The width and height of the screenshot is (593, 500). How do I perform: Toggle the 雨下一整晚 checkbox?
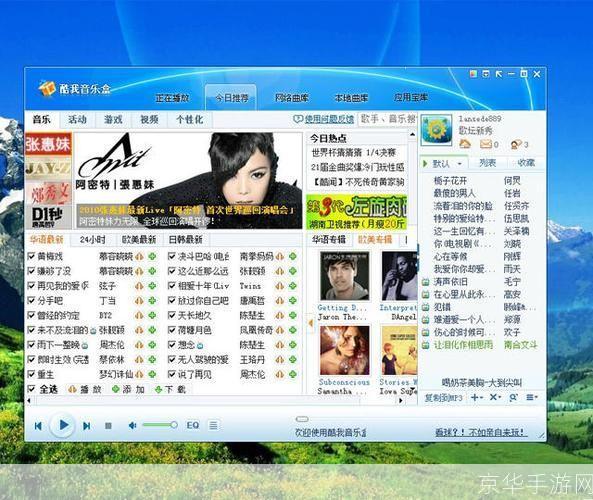pos(31,345)
